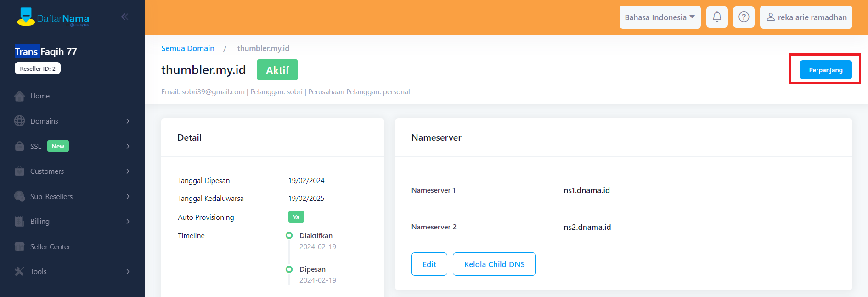Viewport: 868px width, 297px height.
Task: Open Seller Center in sidebar
Action: coord(51,246)
